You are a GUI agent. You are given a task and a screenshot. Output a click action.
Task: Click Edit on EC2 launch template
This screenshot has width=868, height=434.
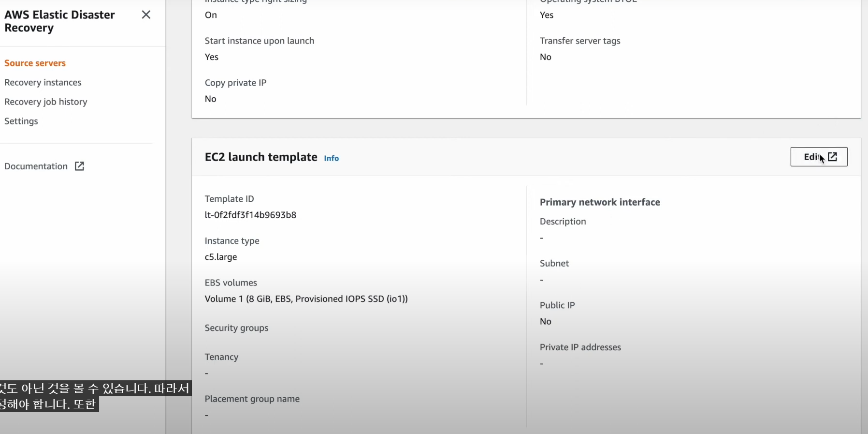[x=819, y=157]
